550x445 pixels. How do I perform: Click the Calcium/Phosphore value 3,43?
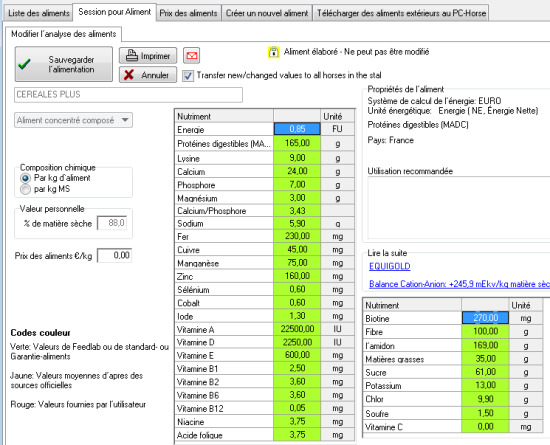tap(297, 211)
